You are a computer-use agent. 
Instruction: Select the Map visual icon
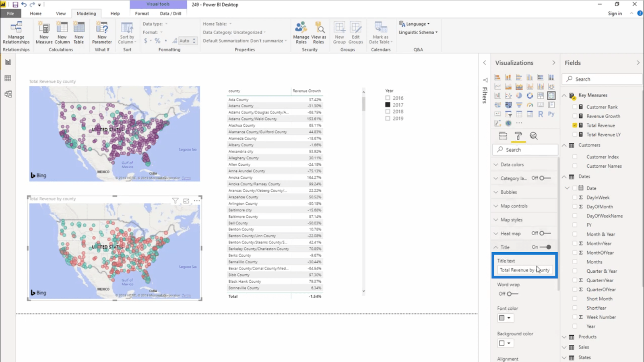point(551,96)
